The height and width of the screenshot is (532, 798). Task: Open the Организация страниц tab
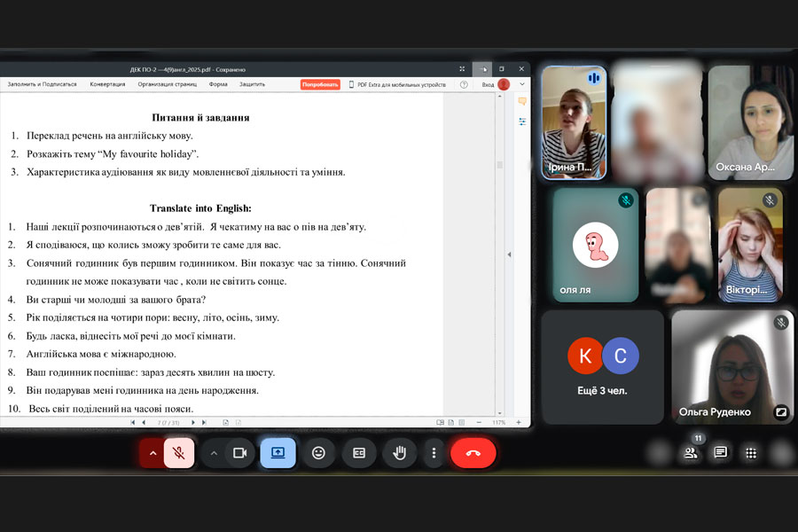168,84
